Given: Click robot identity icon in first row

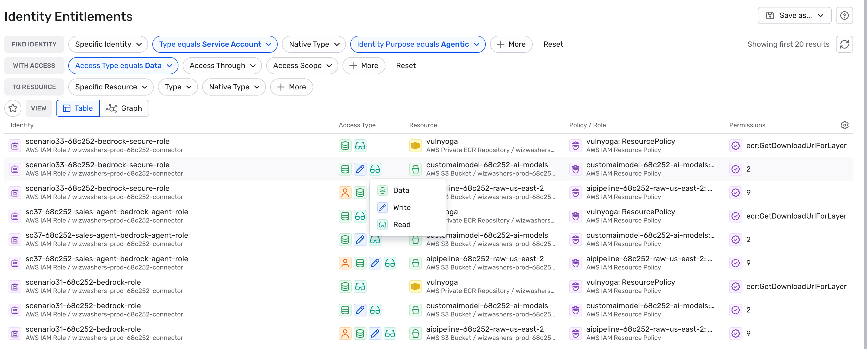Looking at the screenshot, I should (x=15, y=146).
